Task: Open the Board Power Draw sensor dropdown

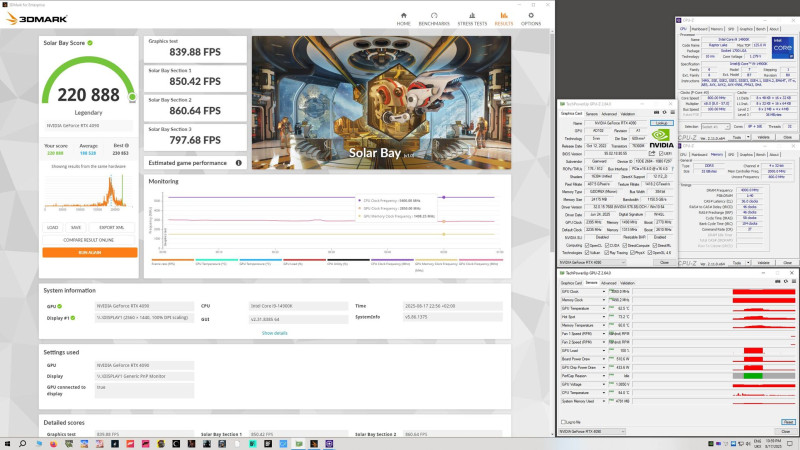Action: click(x=604, y=359)
